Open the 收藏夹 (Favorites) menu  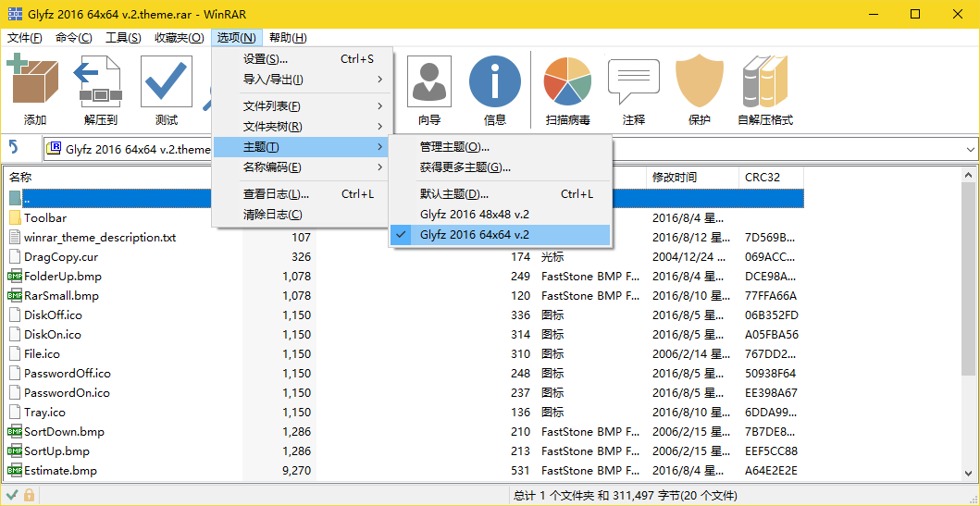pyautogui.click(x=179, y=38)
